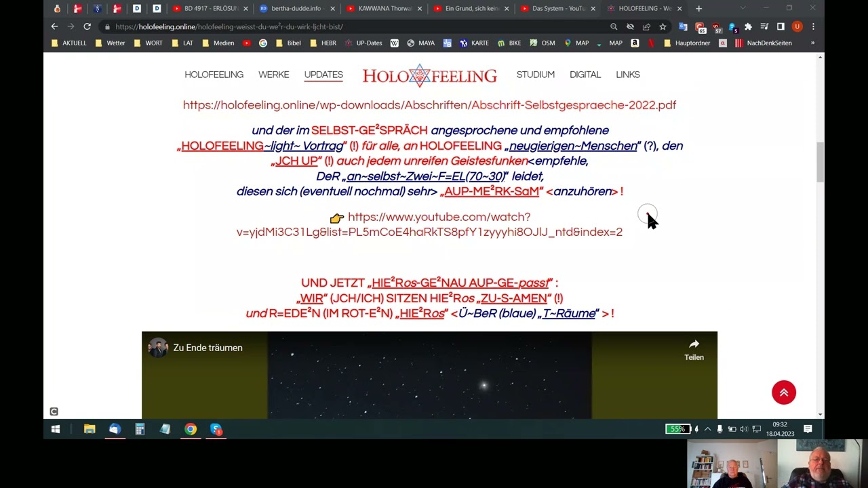Screen dimensions: 868x488
Task: Open the extensions puzzle-piece menu
Action: (x=748, y=26)
